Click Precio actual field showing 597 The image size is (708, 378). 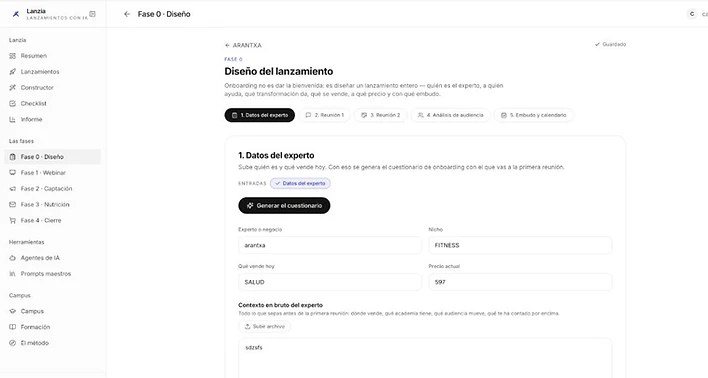coord(520,282)
